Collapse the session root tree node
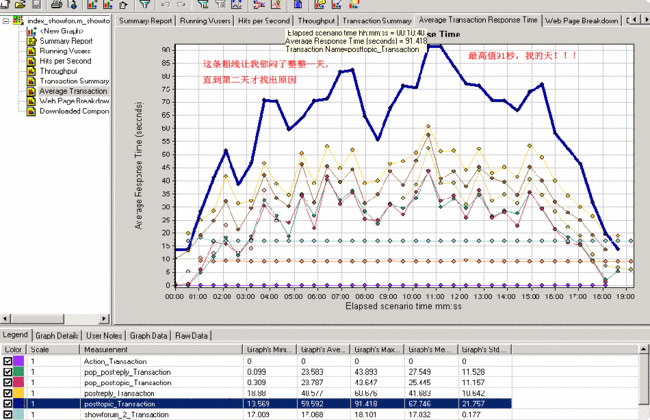650x420 pixels. pyautogui.click(x=6, y=20)
